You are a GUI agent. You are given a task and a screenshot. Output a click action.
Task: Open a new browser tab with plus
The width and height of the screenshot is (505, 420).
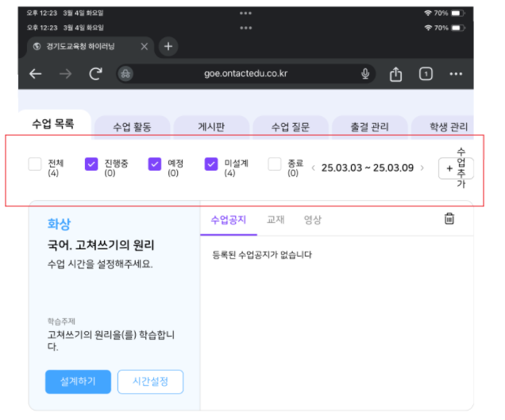[x=168, y=47]
